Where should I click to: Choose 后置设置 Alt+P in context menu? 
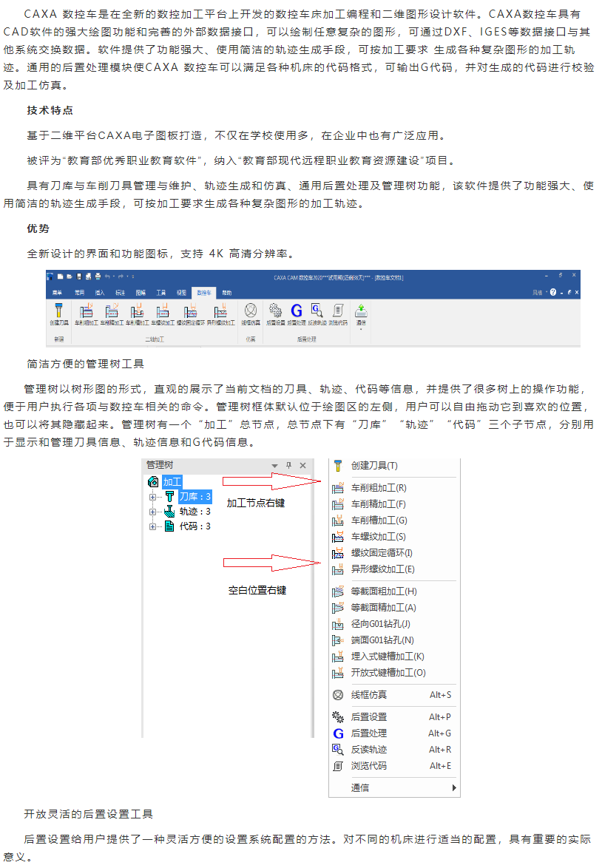tap(394, 717)
